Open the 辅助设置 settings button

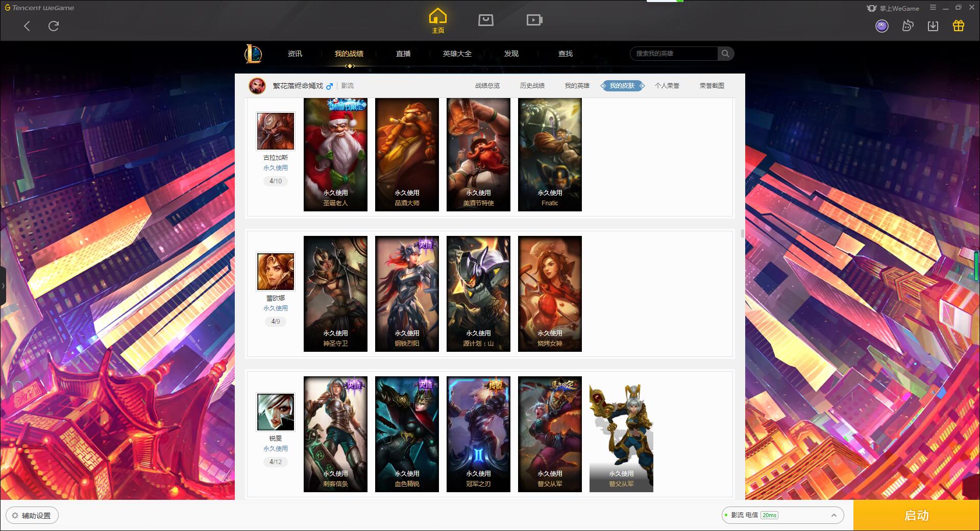coord(32,516)
